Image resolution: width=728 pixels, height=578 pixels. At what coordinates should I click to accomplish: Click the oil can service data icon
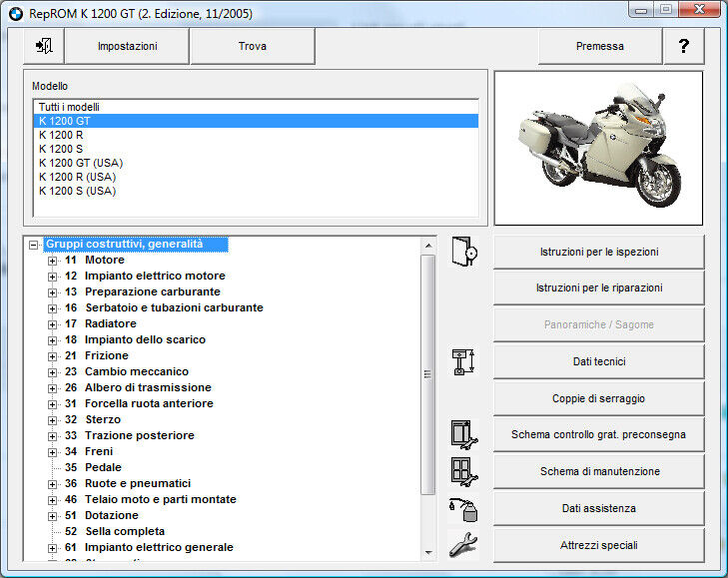click(464, 508)
